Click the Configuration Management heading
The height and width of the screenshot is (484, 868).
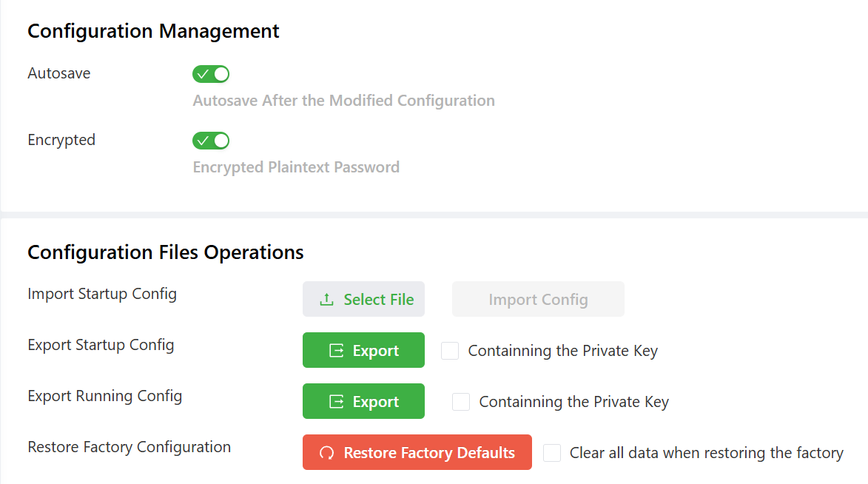(153, 31)
